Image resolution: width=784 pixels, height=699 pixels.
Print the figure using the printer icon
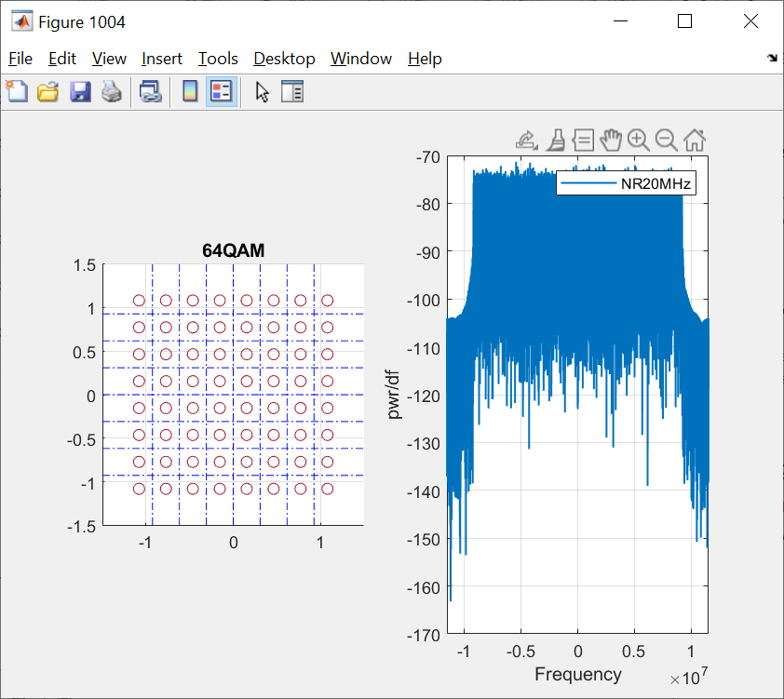coord(112,91)
